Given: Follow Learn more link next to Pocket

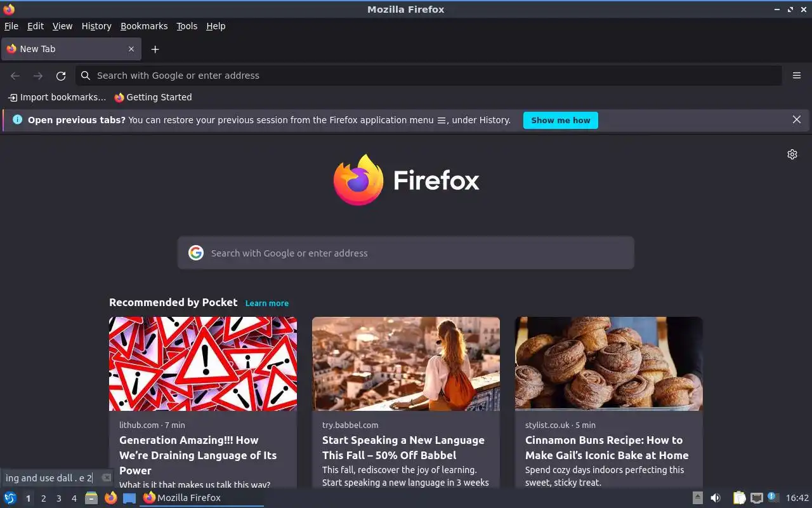Looking at the screenshot, I should pos(267,303).
